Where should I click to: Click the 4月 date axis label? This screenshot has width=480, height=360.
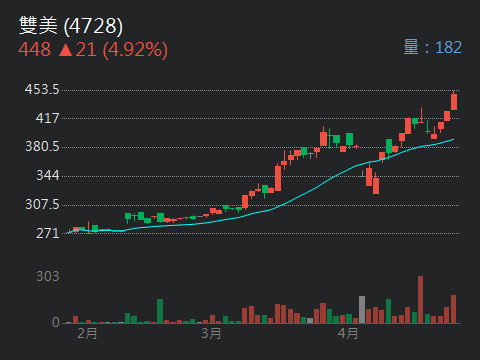[348, 333]
